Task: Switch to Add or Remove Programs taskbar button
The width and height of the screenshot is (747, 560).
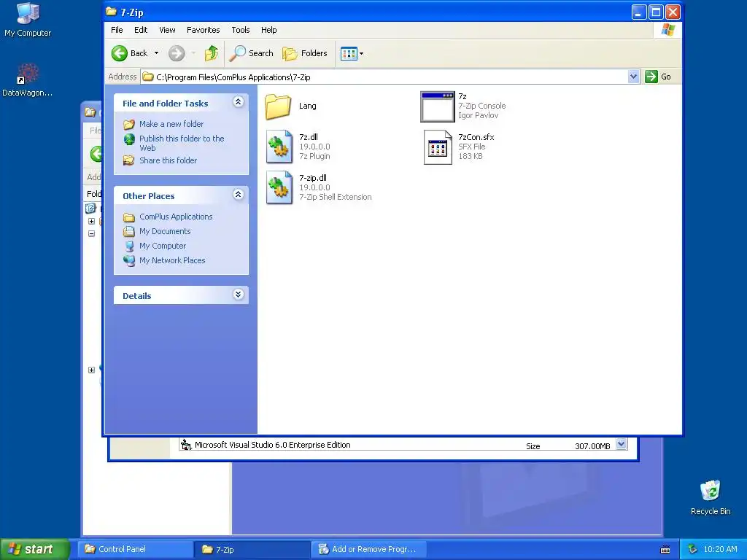Action: click(368, 549)
